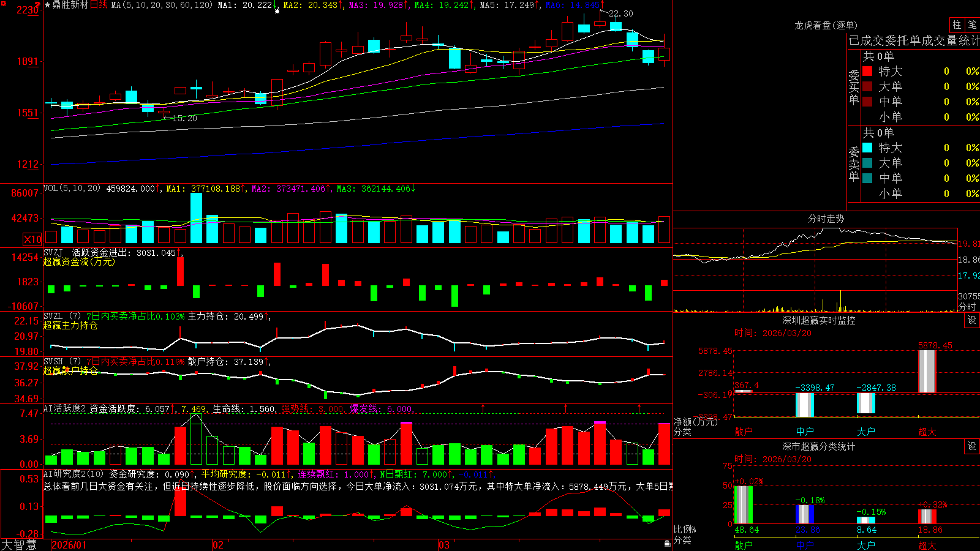Click the 中户 bar showing -3398.47
The width and height of the screenshot is (980, 551).
(805, 405)
